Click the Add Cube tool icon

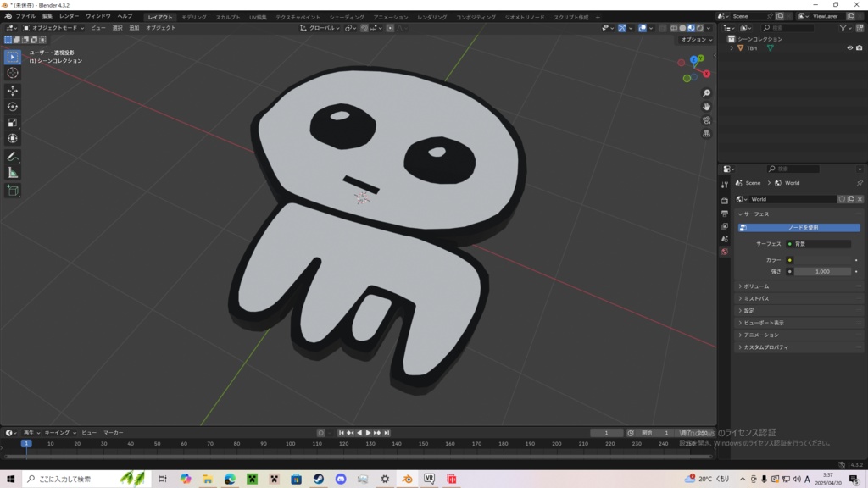pos(13,191)
